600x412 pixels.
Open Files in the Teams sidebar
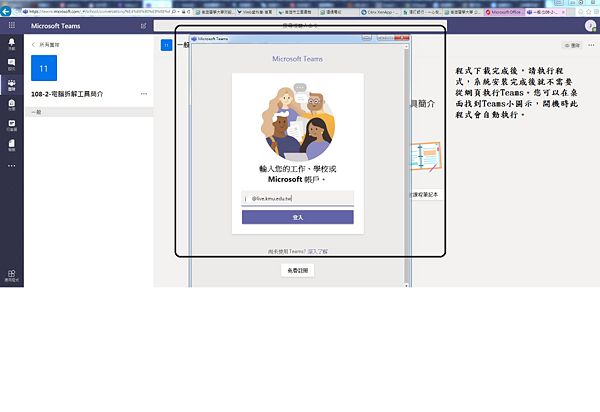pyautogui.click(x=11, y=144)
